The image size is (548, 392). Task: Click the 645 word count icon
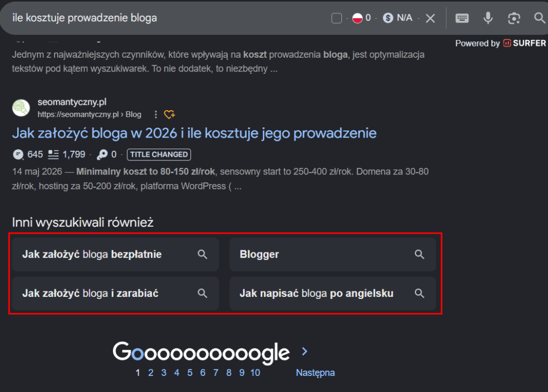[x=18, y=155]
